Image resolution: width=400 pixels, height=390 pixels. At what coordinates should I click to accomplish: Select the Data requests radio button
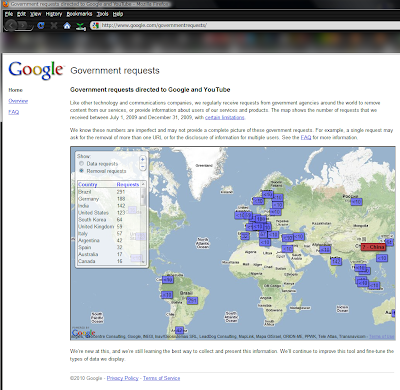[81, 164]
